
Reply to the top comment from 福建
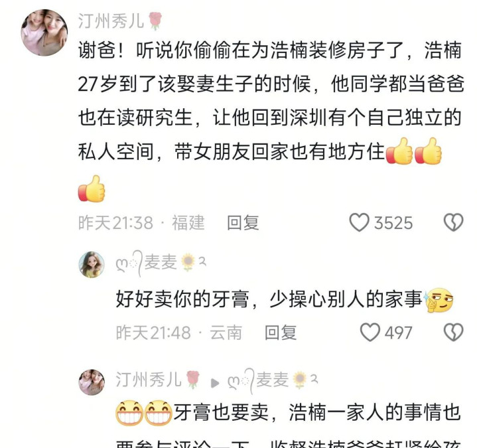point(243,222)
